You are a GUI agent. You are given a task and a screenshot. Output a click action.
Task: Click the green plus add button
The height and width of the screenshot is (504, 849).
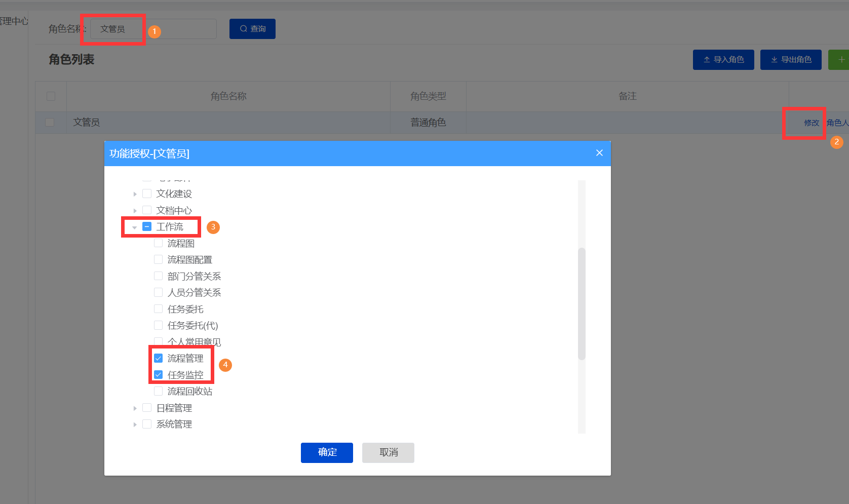pyautogui.click(x=839, y=60)
